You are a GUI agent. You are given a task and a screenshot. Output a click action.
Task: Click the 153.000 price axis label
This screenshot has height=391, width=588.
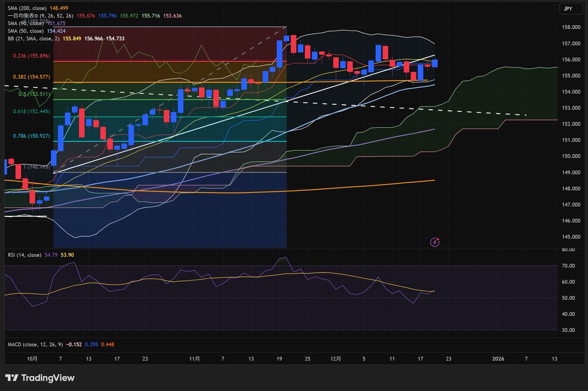[x=572, y=108]
